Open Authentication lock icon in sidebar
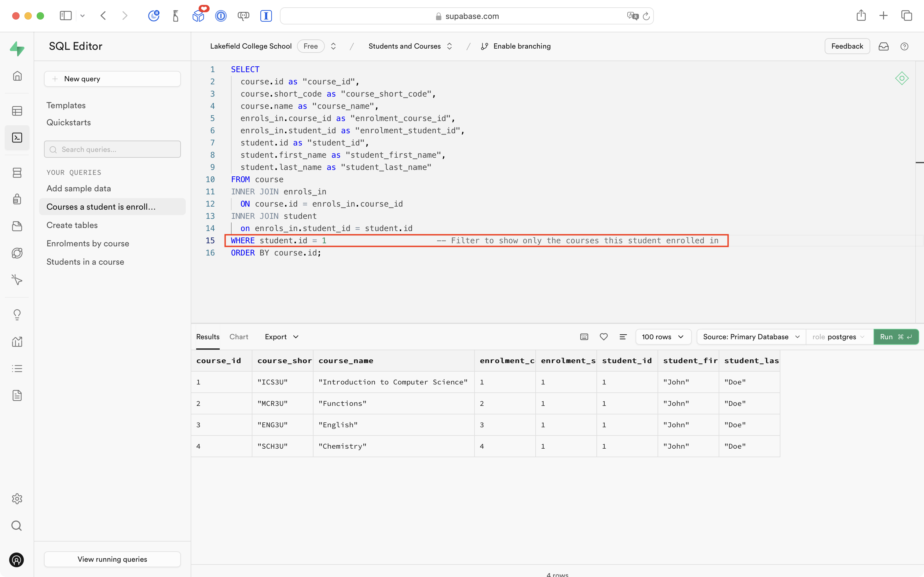 [17, 199]
